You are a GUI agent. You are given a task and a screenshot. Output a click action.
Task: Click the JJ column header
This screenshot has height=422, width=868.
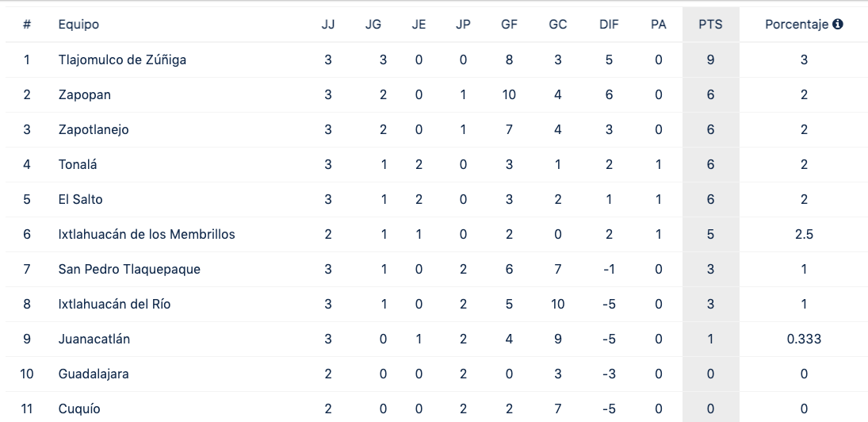(328, 25)
